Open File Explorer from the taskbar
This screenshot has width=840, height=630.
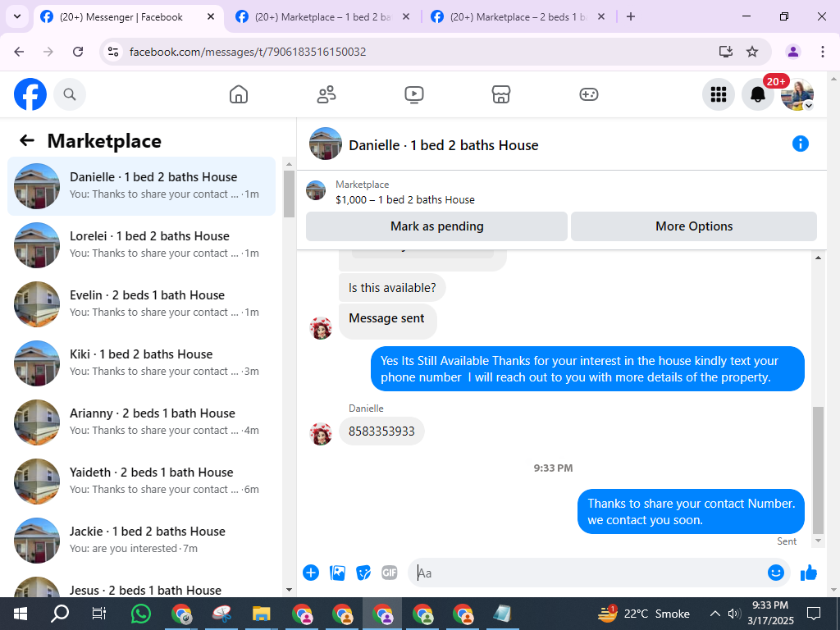262,614
